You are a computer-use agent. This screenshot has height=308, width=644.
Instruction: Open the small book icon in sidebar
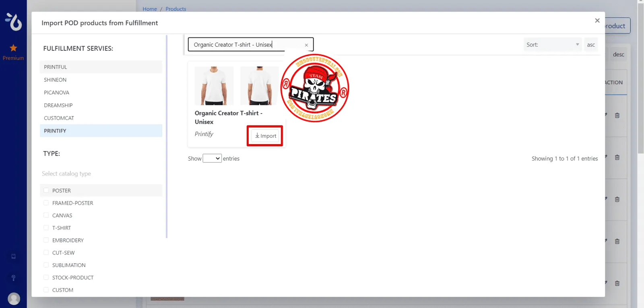pyautogui.click(x=13, y=256)
